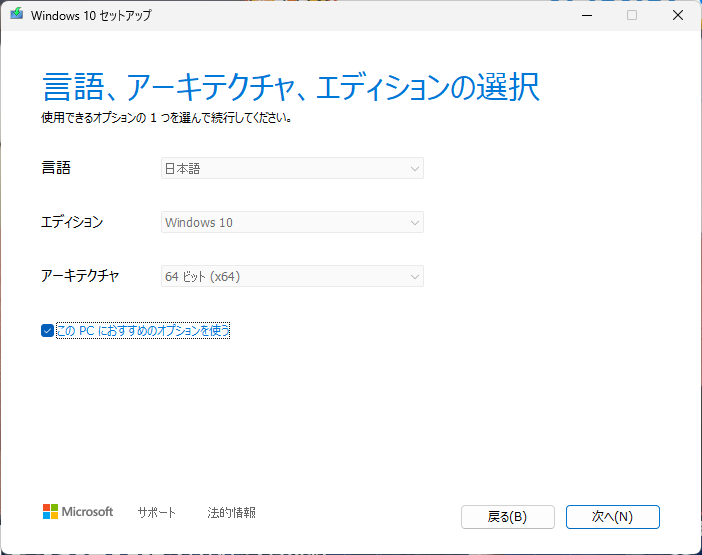The width and height of the screenshot is (702, 555).
Task: Open the サポート link
Action: pos(157,512)
